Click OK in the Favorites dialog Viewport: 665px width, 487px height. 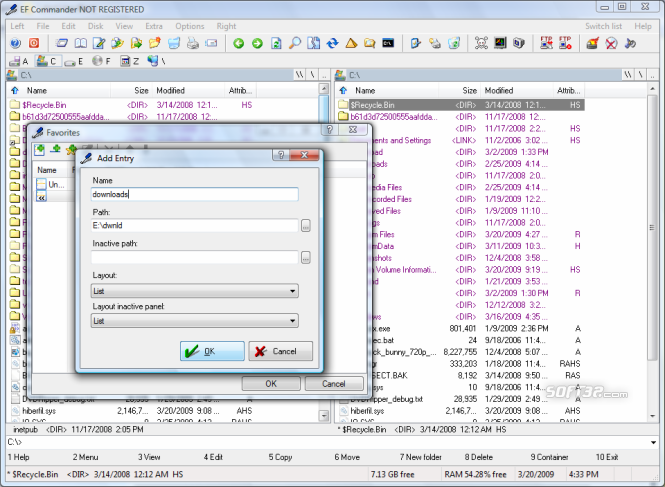271,383
